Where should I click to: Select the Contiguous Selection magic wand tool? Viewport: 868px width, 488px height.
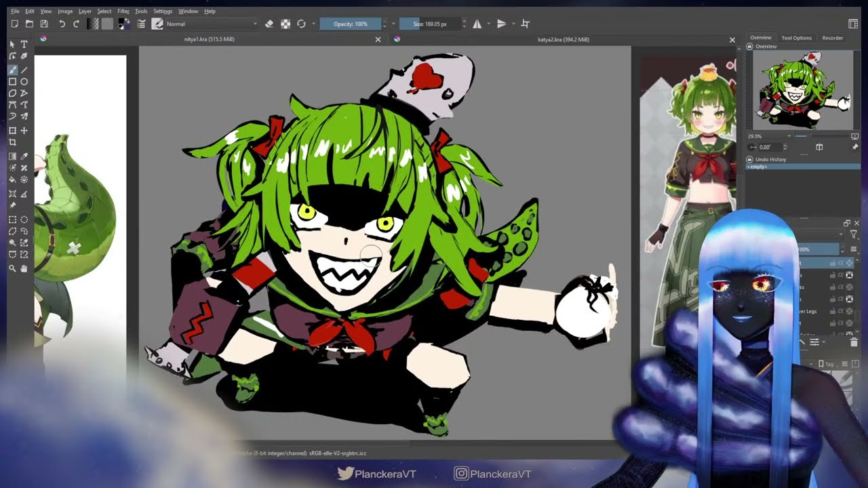point(12,243)
